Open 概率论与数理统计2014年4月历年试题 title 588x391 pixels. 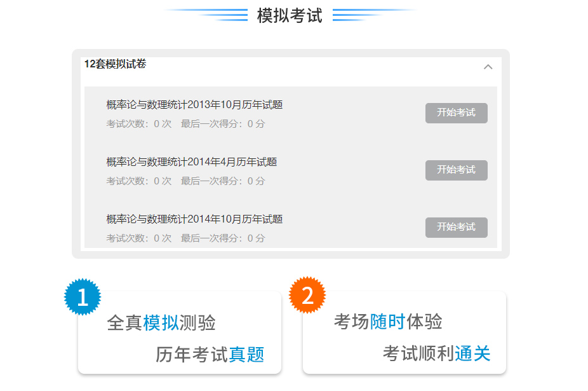pos(192,162)
